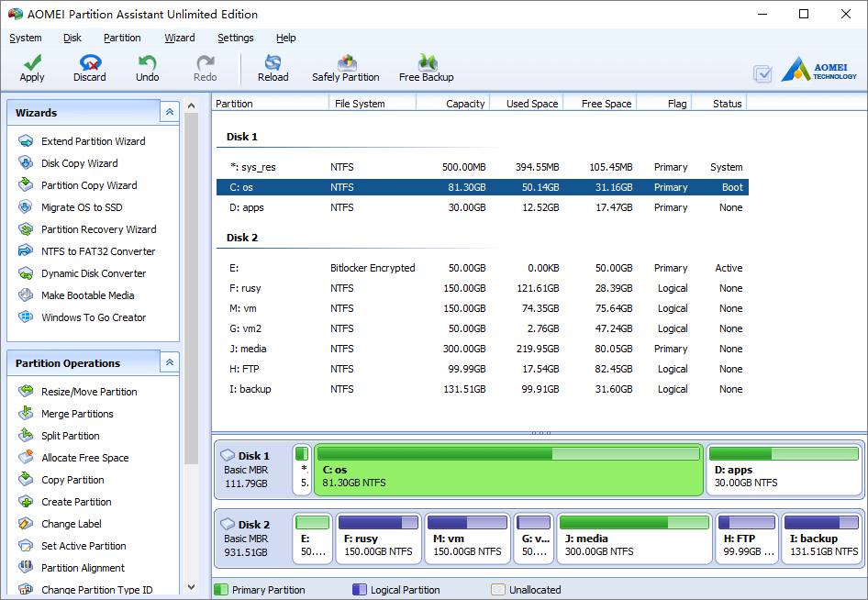The width and height of the screenshot is (868, 600).
Task: Select the H: FTP partition row
Action: tap(482, 369)
